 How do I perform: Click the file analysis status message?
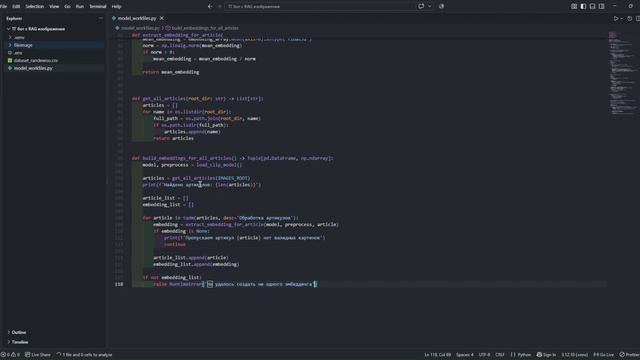84,355
